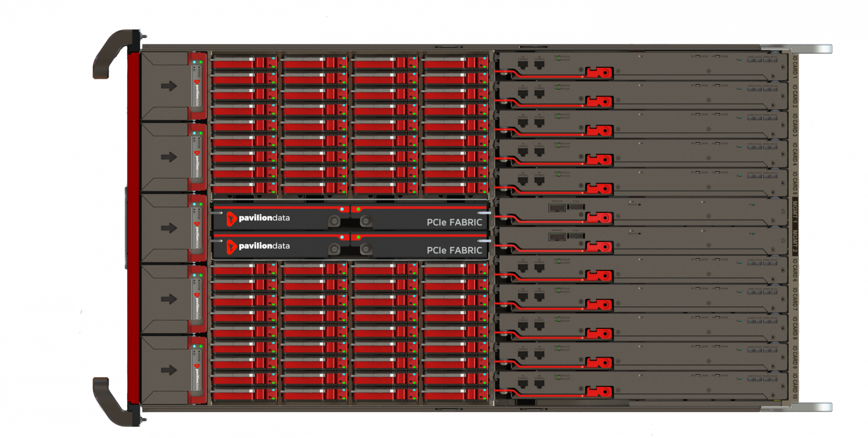Click the IO CARD 10 label
Screen dimensions: 868x438
click(795, 386)
